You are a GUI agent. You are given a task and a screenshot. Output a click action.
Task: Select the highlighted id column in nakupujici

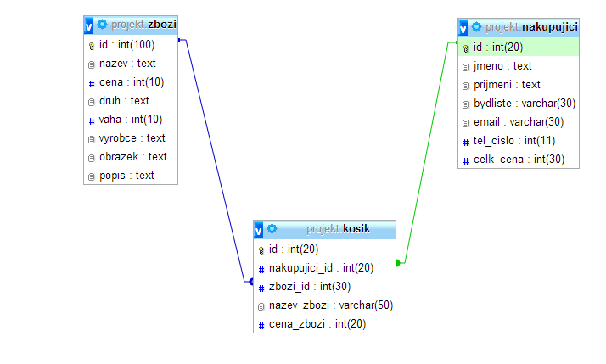click(518, 48)
